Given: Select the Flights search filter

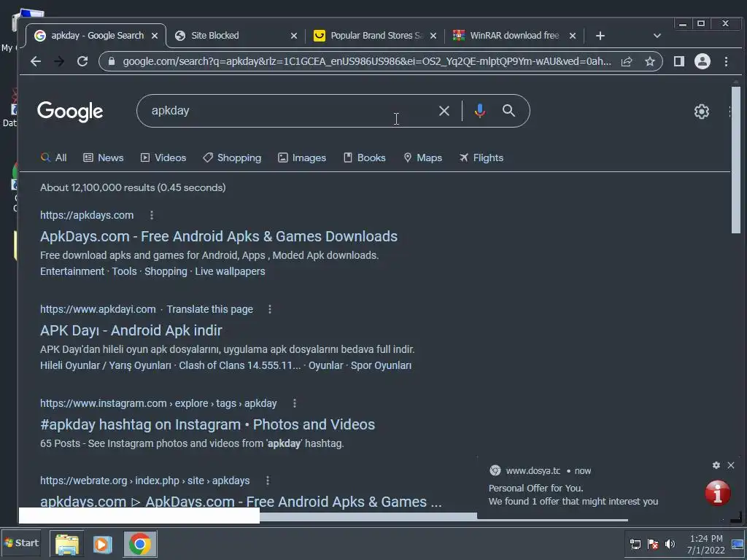Looking at the screenshot, I should pyautogui.click(x=481, y=157).
